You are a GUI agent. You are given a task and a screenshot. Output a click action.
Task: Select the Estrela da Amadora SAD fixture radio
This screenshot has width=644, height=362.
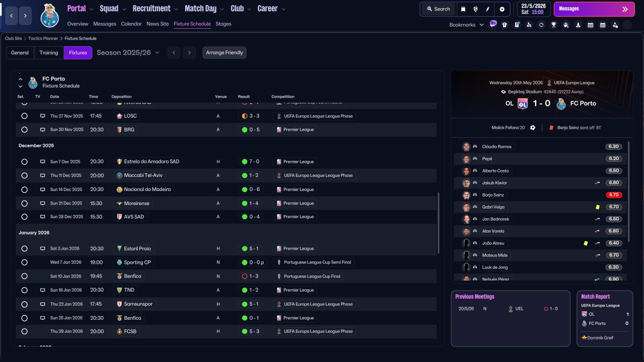pos(24,162)
